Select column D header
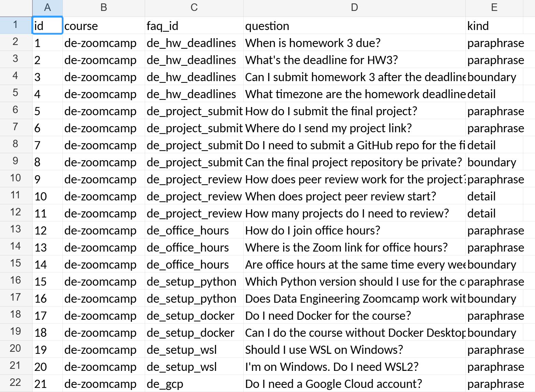Viewport: 535px width, 392px height. point(355,8)
